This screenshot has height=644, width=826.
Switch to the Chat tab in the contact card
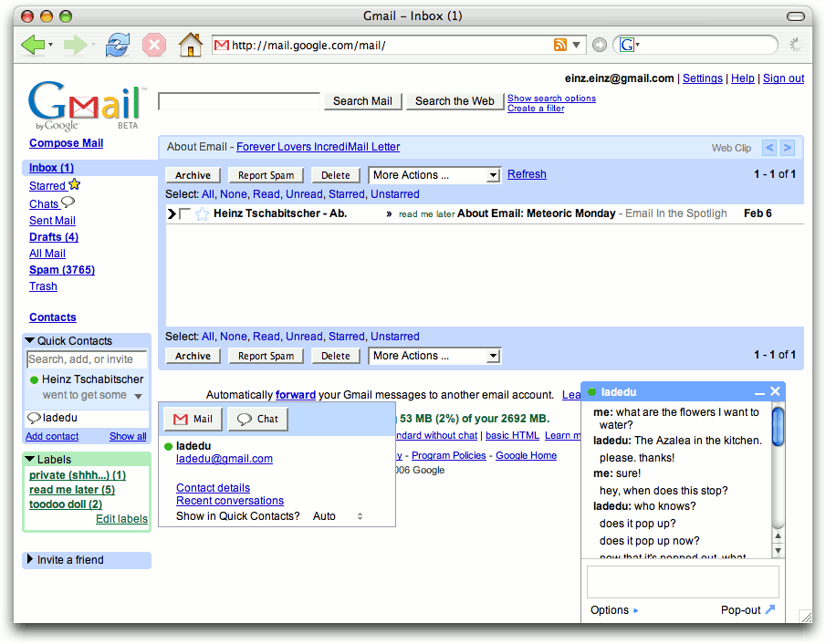pyautogui.click(x=256, y=420)
